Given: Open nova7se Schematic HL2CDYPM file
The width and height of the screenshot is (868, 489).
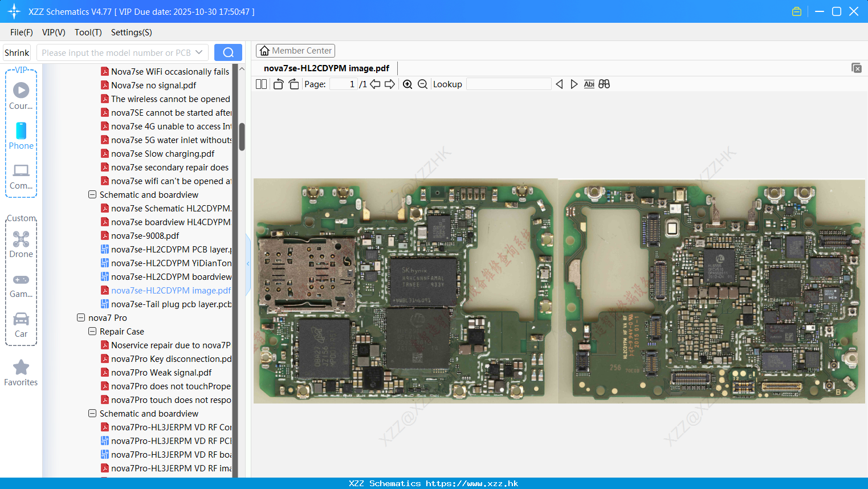Looking at the screenshot, I should tap(170, 208).
